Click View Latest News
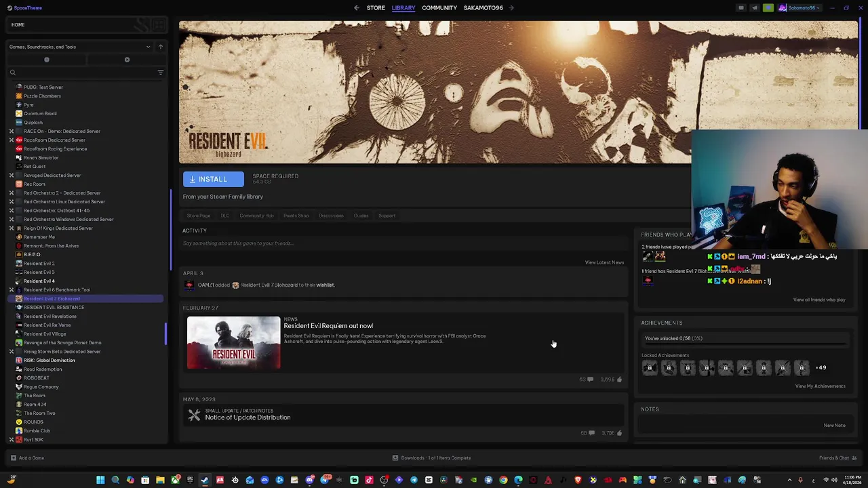The height and width of the screenshot is (488, 868). pyautogui.click(x=604, y=262)
